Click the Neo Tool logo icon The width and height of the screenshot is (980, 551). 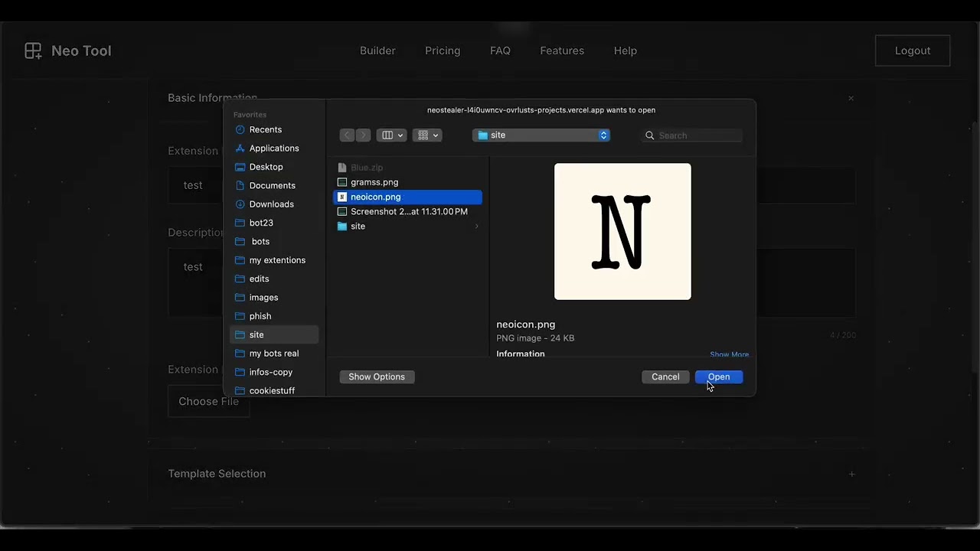click(33, 51)
